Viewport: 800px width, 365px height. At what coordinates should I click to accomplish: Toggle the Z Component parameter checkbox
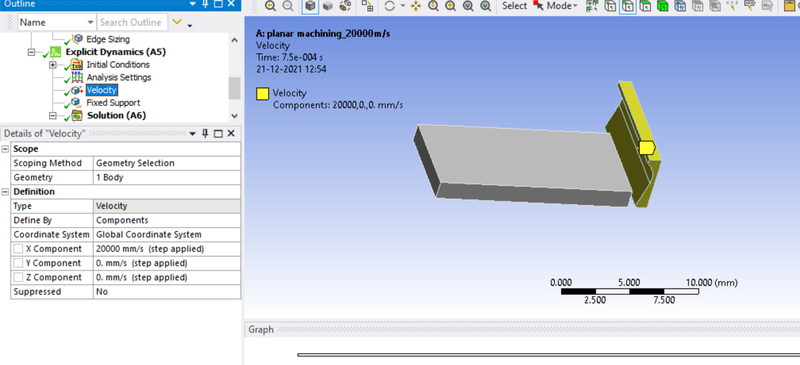[x=18, y=278]
